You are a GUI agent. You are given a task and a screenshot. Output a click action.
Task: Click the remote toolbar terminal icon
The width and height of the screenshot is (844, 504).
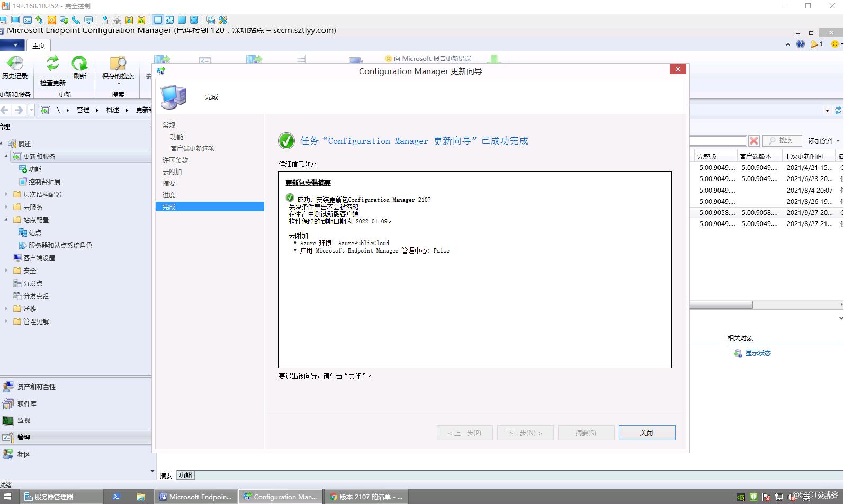coord(28,20)
